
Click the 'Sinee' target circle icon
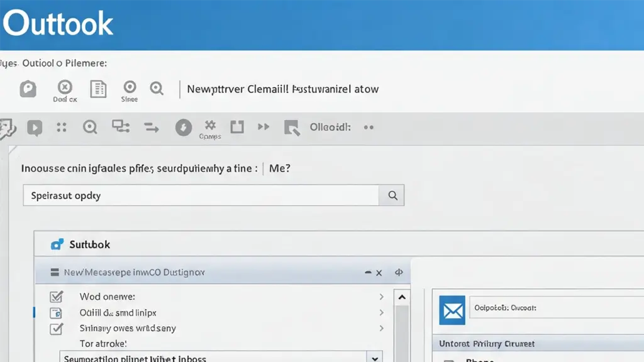pyautogui.click(x=130, y=87)
